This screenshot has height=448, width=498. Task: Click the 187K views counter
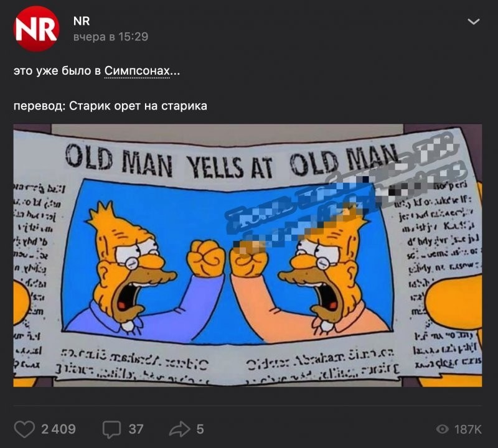(x=468, y=429)
